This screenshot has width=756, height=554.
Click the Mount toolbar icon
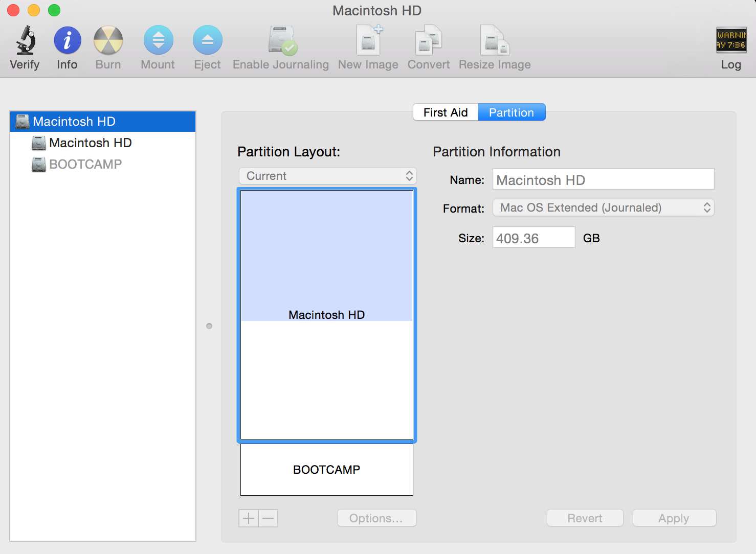click(159, 40)
